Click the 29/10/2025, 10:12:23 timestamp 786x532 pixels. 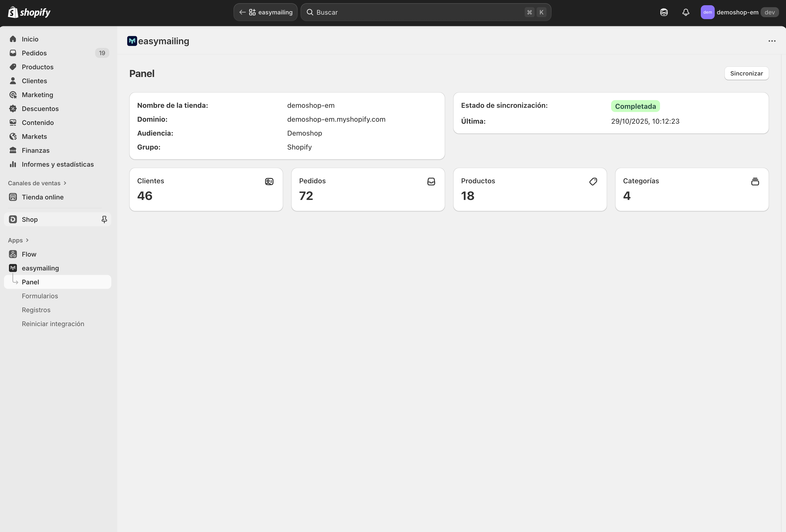645,121
